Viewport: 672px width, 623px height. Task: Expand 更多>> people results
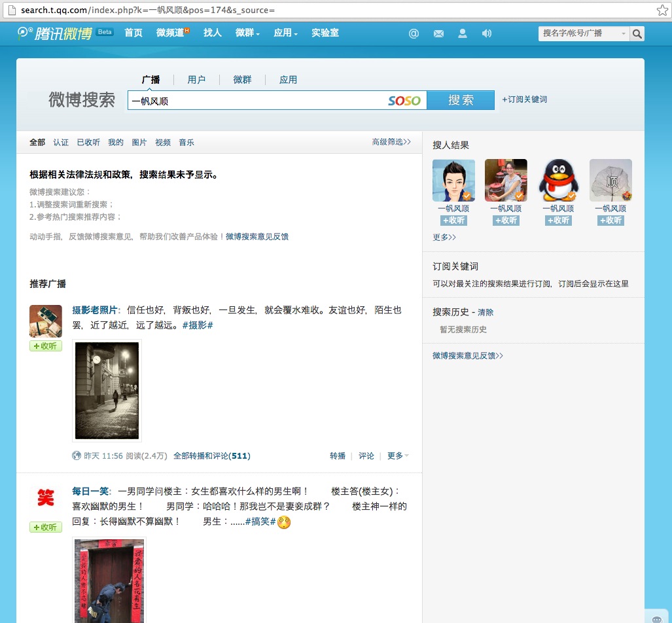coord(444,237)
